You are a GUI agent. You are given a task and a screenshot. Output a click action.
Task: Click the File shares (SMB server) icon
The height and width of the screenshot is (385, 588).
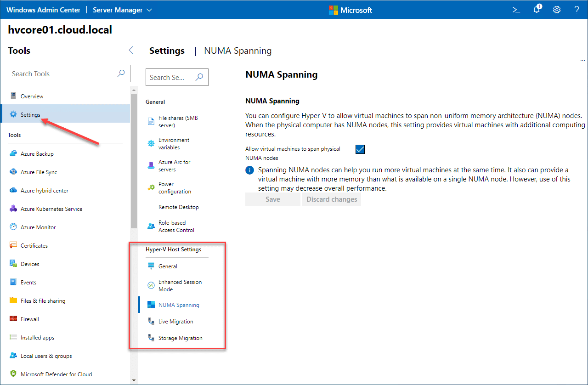151,121
